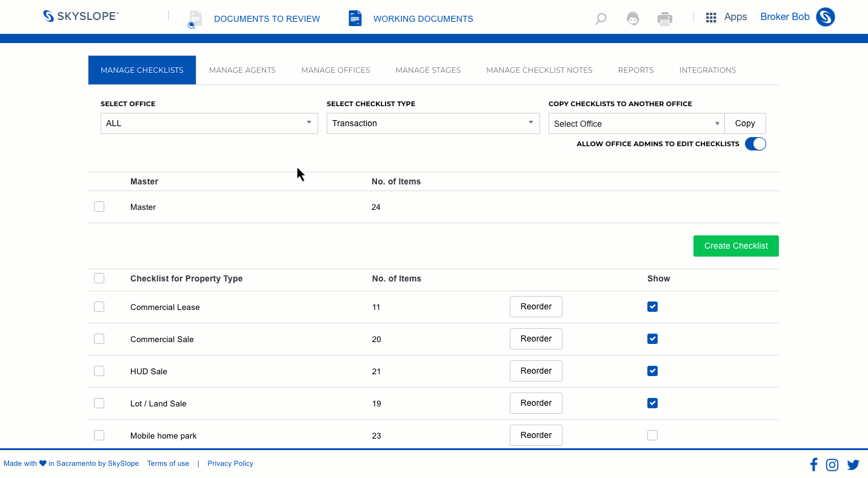Open the Twitter footer icon
The image size is (868, 478).
pyautogui.click(x=853, y=465)
